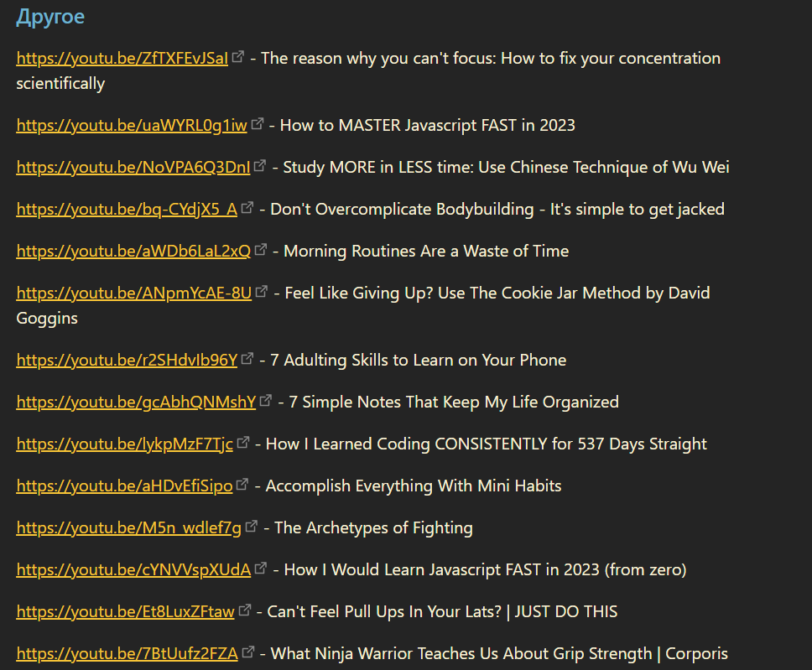Open the Morning Routines video link

[133, 252]
